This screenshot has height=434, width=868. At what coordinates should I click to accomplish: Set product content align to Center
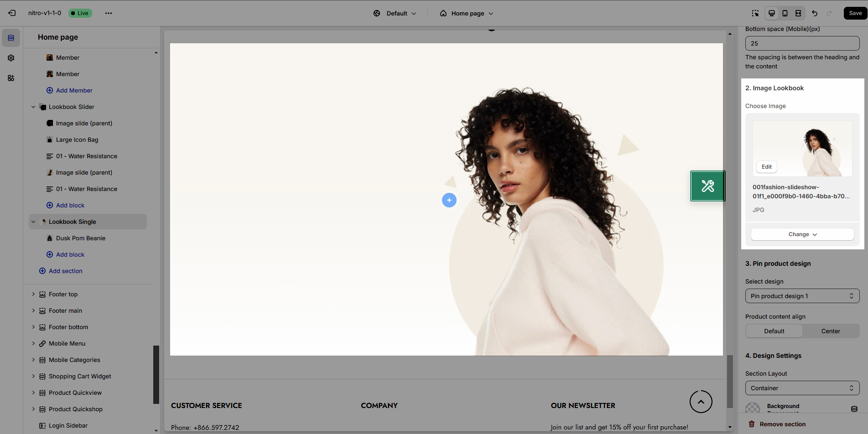[831, 331]
